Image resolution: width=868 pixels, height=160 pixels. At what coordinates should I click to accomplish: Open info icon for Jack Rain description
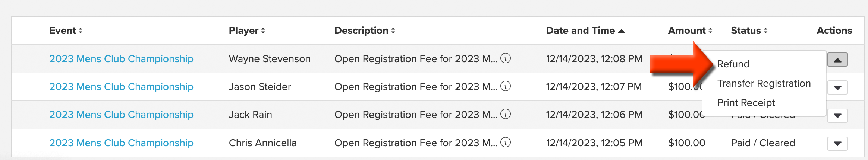click(x=506, y=114)
